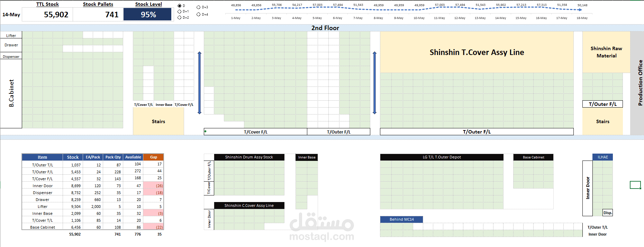Select the Production Office vertical block
The image size is (644, 247).
click(637, 83)
